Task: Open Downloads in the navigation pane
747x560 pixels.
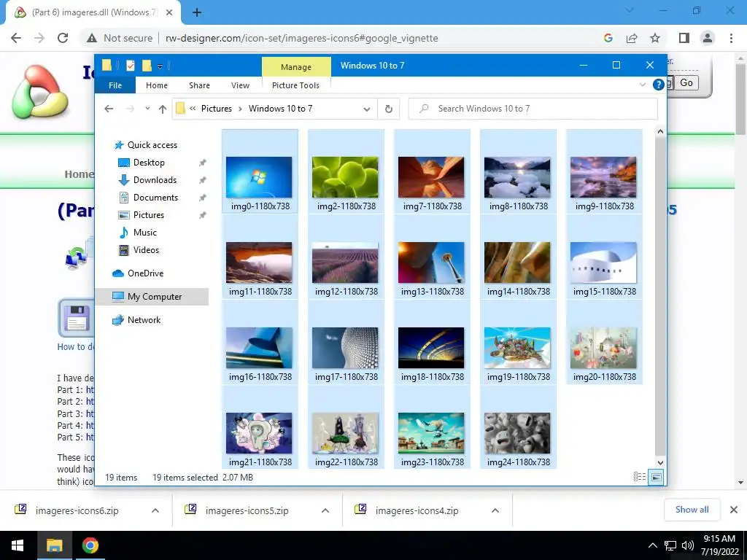Action: [x=155, y=180]
